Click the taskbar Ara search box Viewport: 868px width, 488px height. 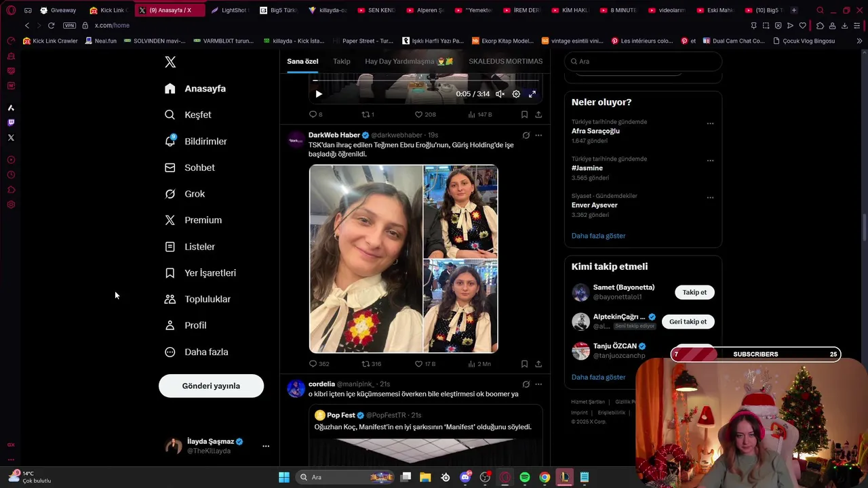[346, 477]
